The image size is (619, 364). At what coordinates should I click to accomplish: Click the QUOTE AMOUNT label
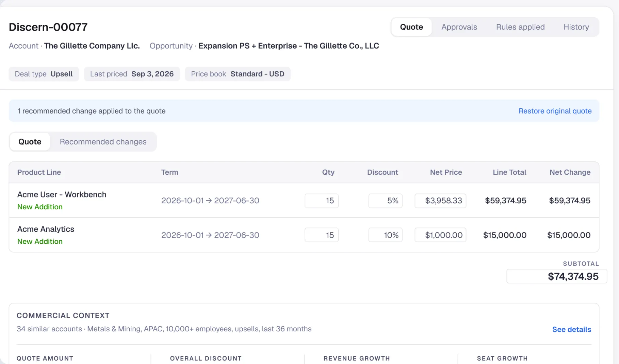(45, 358)
